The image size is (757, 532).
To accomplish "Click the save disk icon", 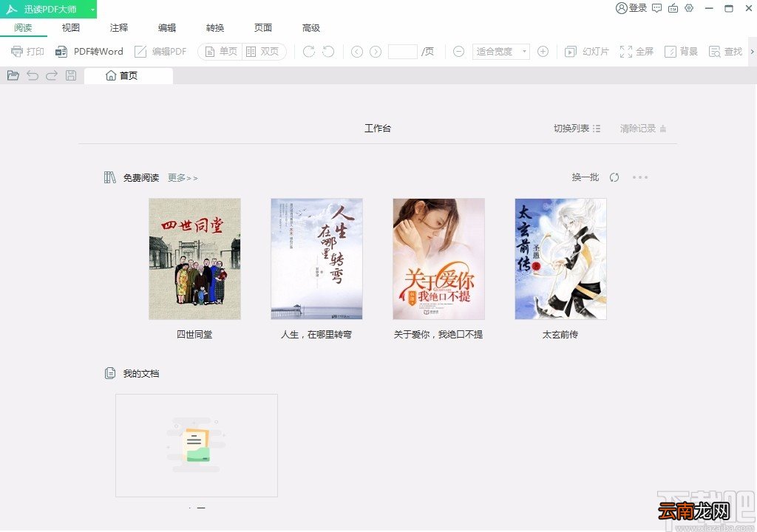I will click(71, 75).
